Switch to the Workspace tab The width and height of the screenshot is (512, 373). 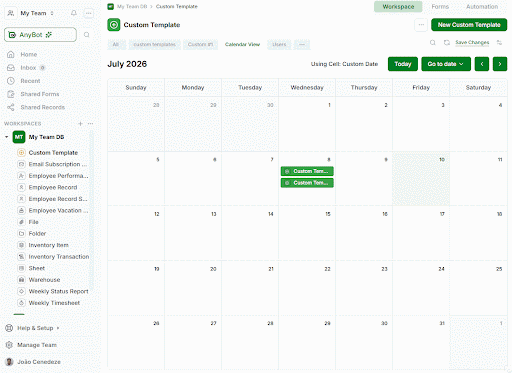tap(398, 7)
